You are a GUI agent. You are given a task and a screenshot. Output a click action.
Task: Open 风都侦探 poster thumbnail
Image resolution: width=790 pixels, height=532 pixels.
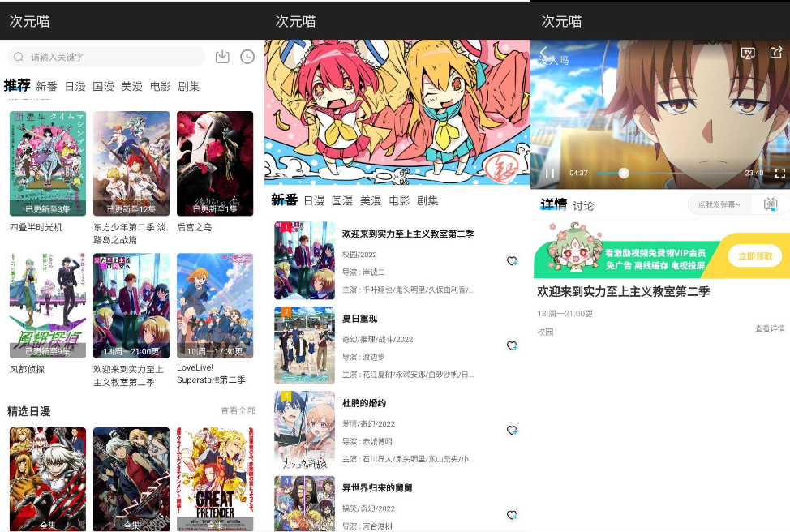[x=48, y=306]
